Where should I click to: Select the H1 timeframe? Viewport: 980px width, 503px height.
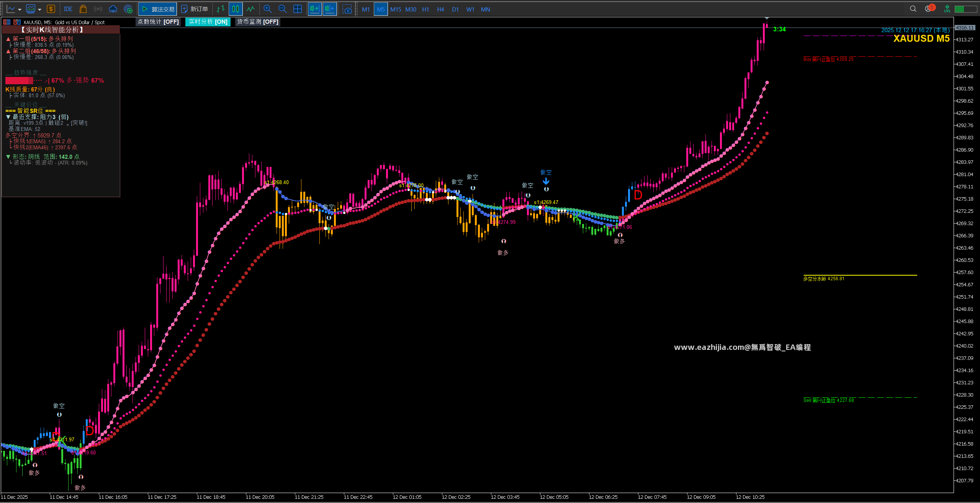coord(425,9)
